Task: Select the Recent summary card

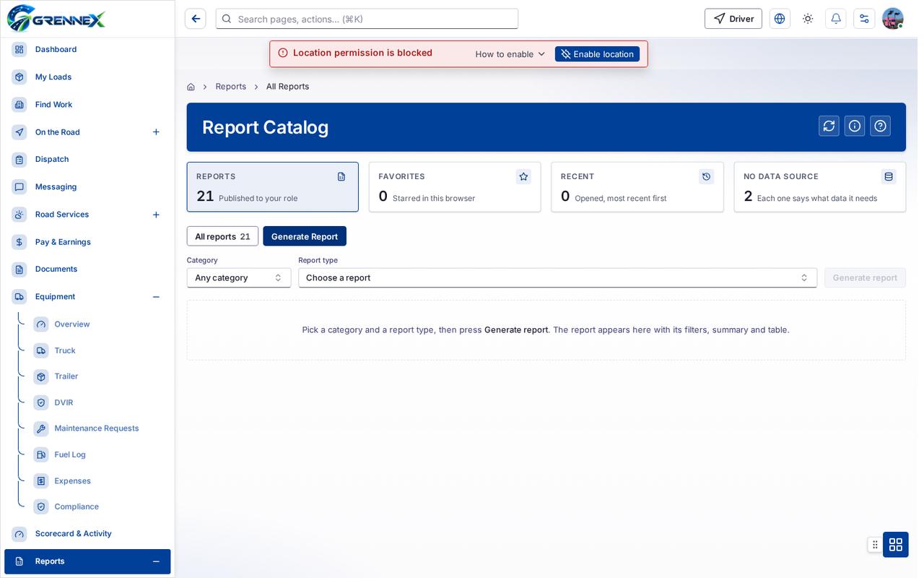Action: click(637, 187)
